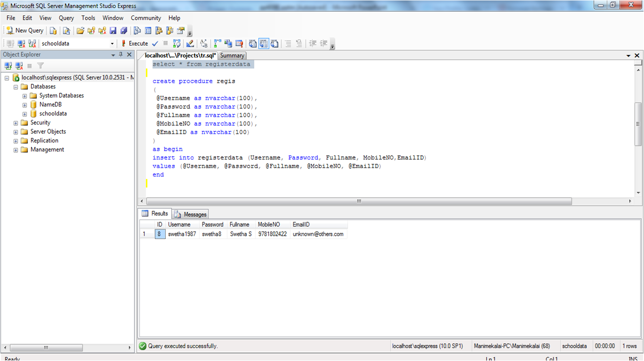
Task: Enable Results to Text output mode
Action: click(252, 43)
